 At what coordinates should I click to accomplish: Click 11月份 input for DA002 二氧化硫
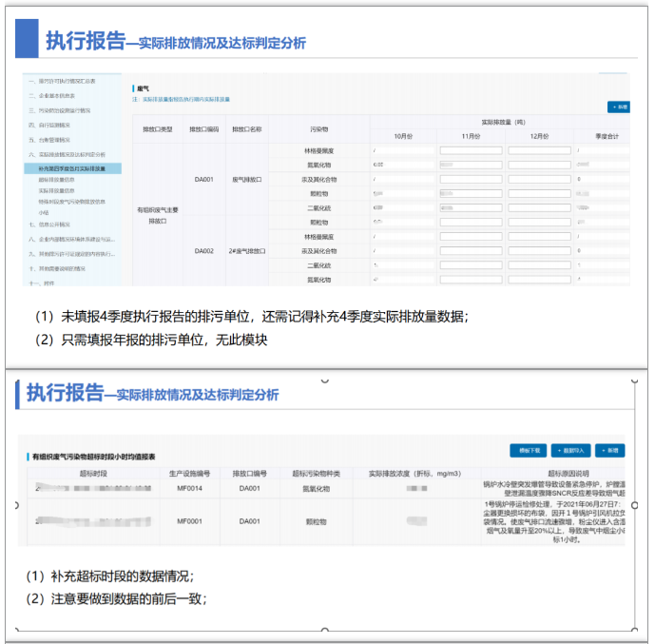471,265
